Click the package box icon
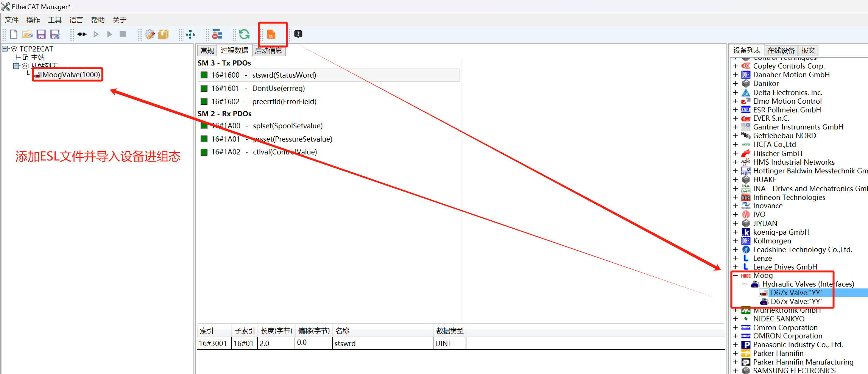Viewport: 868px width, 374px height. 164,34
